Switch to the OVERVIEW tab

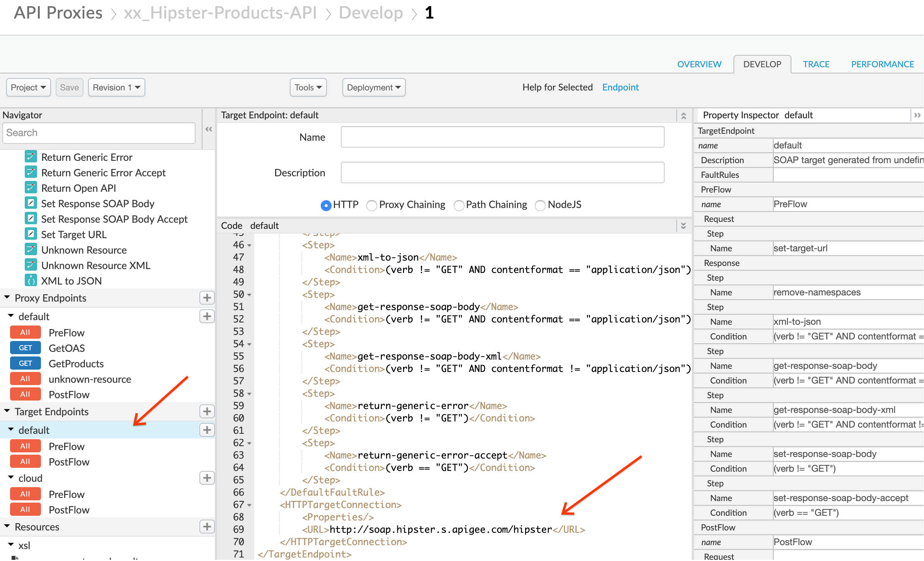click(699, 64)
